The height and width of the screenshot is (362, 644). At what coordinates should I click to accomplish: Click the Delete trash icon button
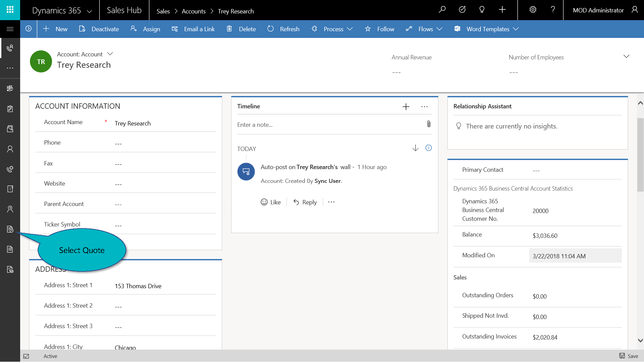pos(241,29)
